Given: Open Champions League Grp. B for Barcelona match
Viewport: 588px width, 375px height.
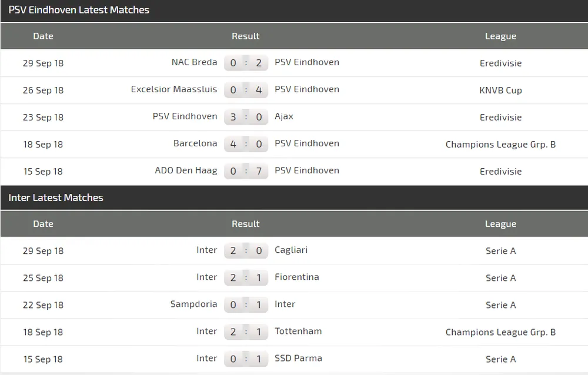Looking at the screenshot, I should coord(500,144).
